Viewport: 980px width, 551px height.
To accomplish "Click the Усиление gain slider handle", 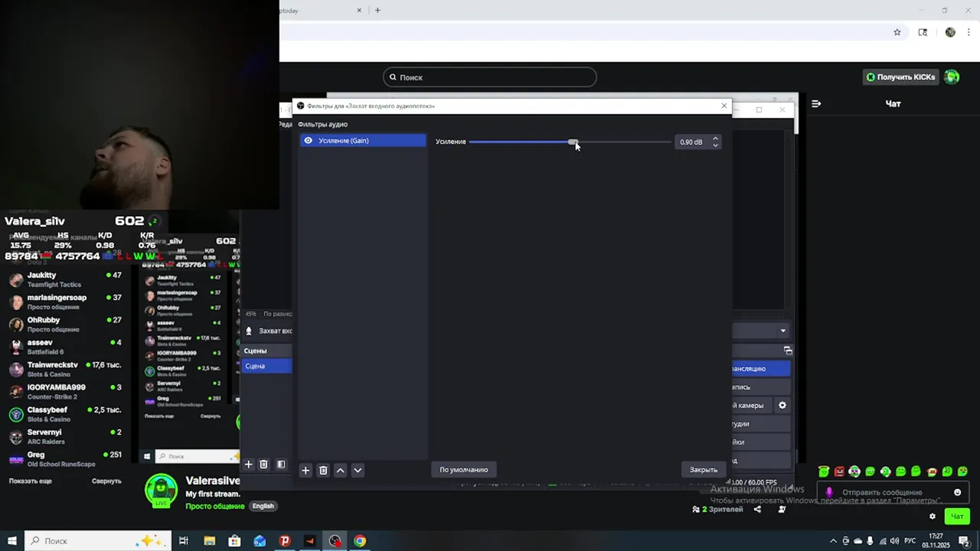I will point(573,142).
